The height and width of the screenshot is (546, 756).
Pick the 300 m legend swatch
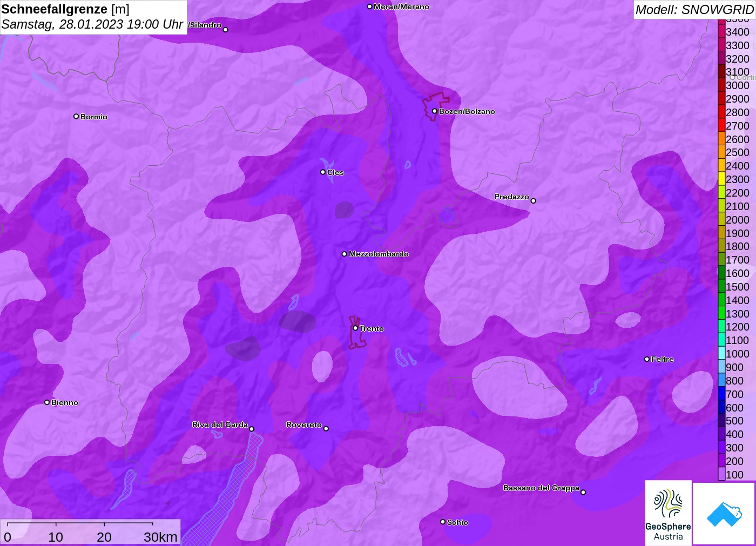point(721,448)
